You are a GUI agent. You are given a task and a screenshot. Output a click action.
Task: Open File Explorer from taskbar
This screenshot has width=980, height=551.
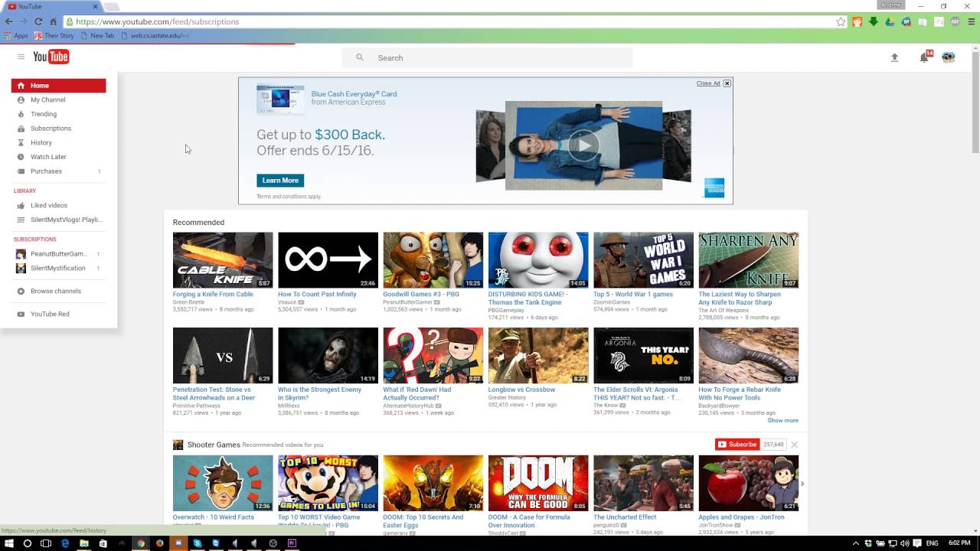tap(84, 543)
